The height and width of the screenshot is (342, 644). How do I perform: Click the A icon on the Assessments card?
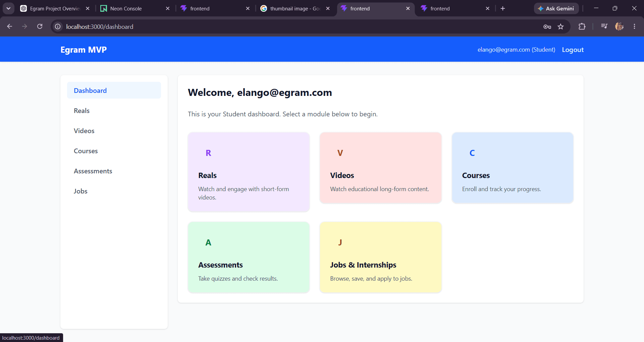click(x=208, y=242)
